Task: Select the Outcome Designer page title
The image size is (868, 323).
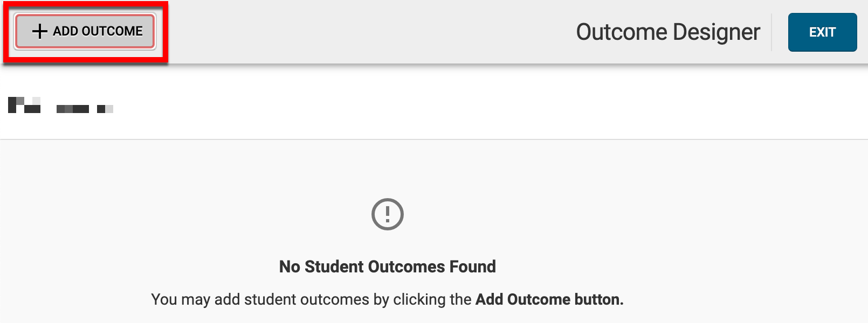Action: (x=668, y=32)
